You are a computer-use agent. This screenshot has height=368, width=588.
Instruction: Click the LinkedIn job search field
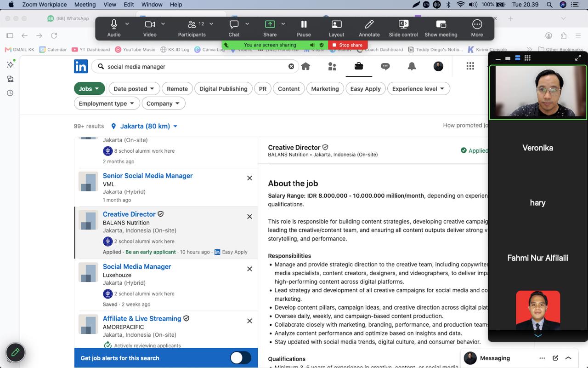(x=195, y=66)
